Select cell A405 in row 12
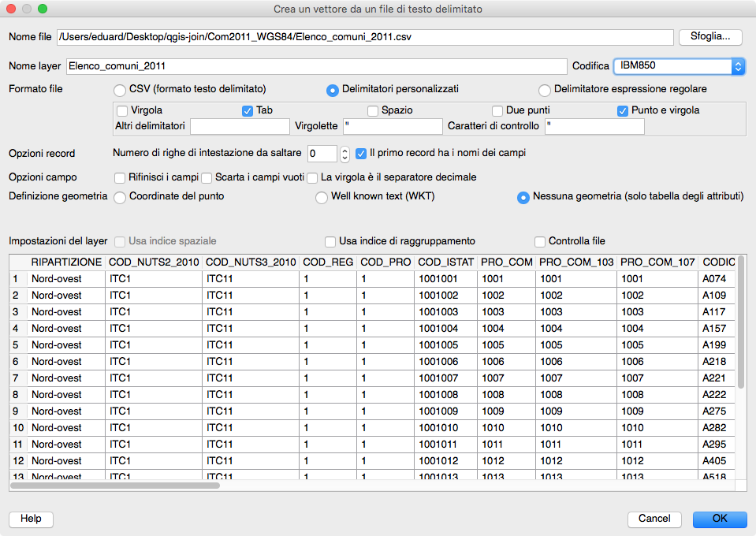756x536 pixels. pos(717,461)
